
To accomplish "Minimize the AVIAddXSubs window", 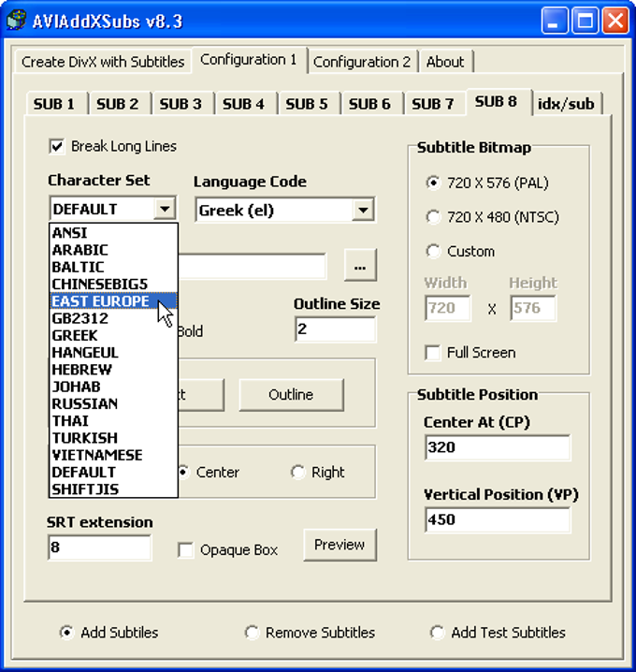I will (555, 21).
